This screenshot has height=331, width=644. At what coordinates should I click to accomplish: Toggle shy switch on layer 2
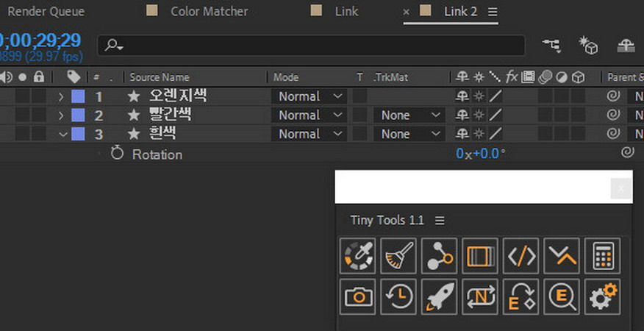pyautogui.click(x=462, y=115)
